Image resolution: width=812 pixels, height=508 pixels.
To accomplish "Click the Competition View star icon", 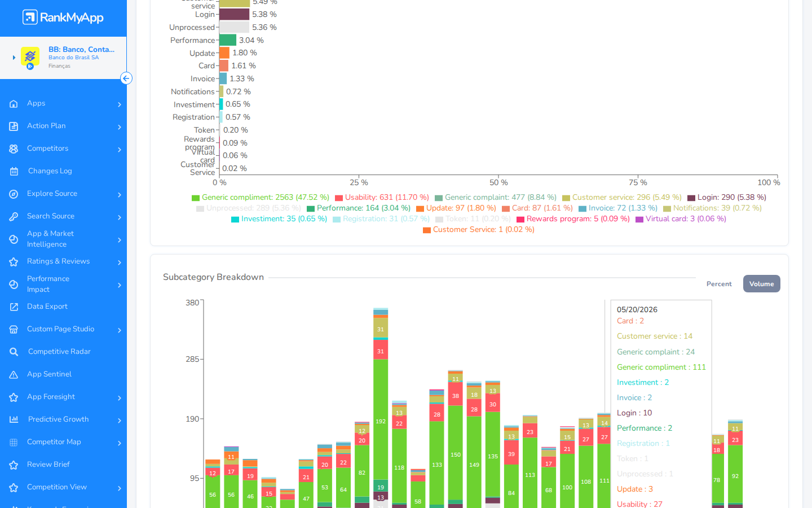I will click(14, 488).
